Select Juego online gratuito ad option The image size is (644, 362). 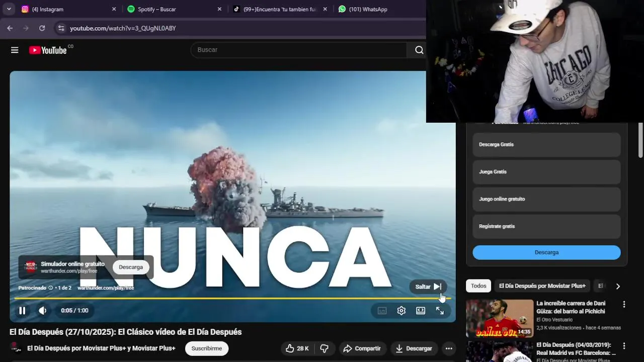[x=546, y=199]
